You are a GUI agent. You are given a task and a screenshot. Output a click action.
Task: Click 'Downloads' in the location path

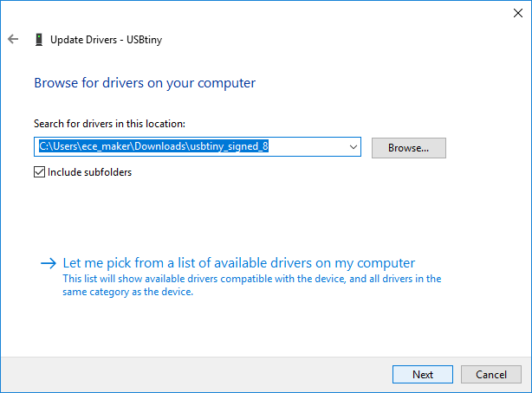pyautogui.click(x=156, y=148)
